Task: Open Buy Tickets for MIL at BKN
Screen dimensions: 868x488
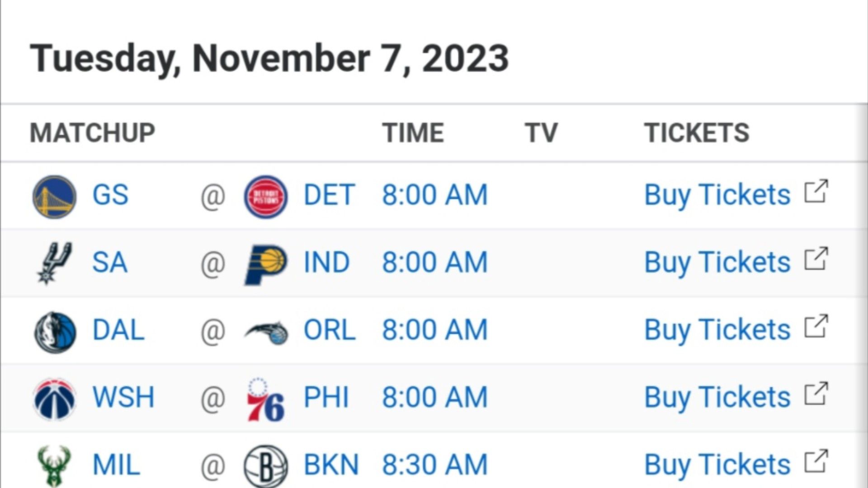Action: click(x=717, y=465)
